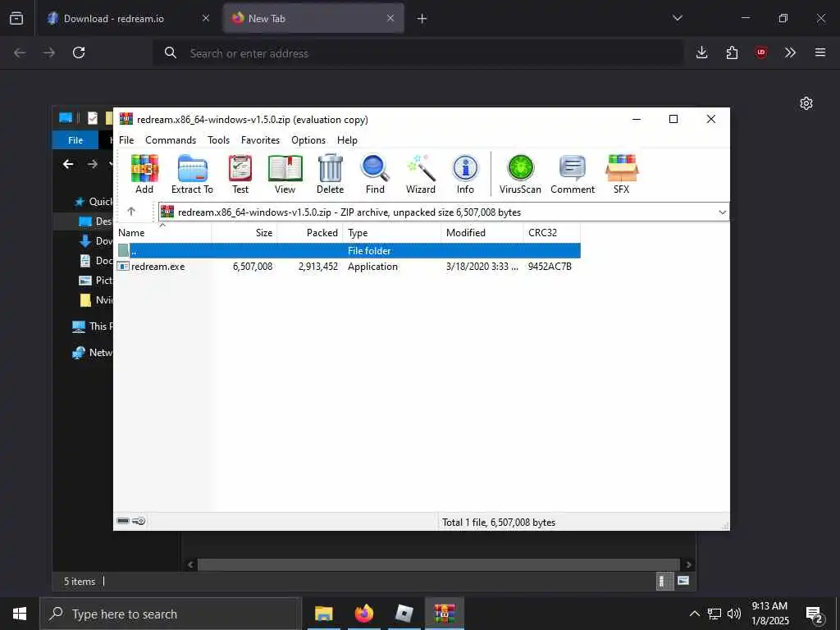Switch to the New Tab tab

(x=313, y=18)
